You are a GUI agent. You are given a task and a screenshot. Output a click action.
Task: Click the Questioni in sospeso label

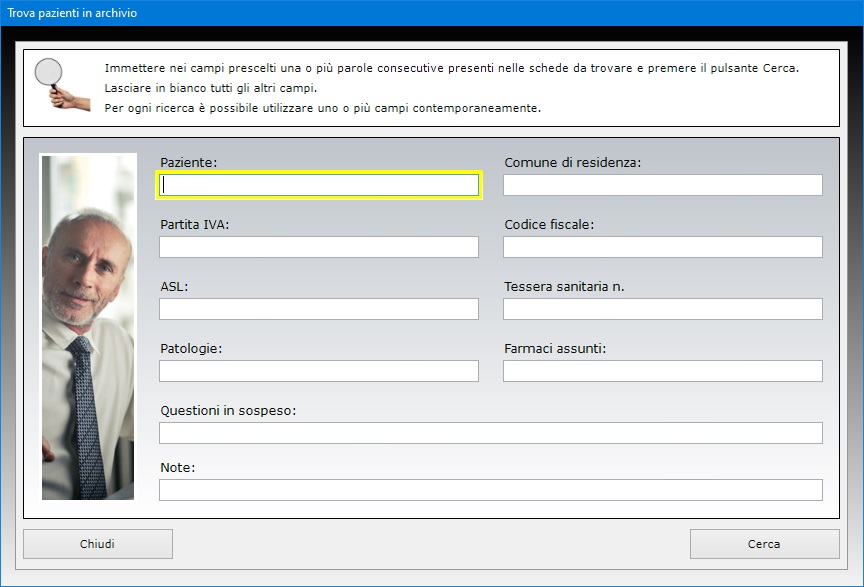point(228,411)
